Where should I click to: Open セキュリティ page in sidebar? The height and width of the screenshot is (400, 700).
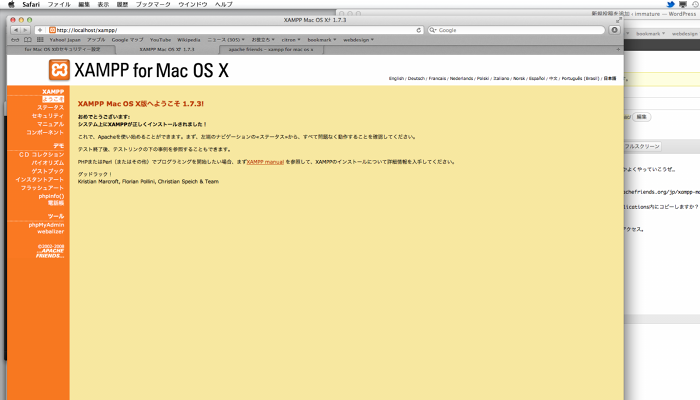coord(48,116)
